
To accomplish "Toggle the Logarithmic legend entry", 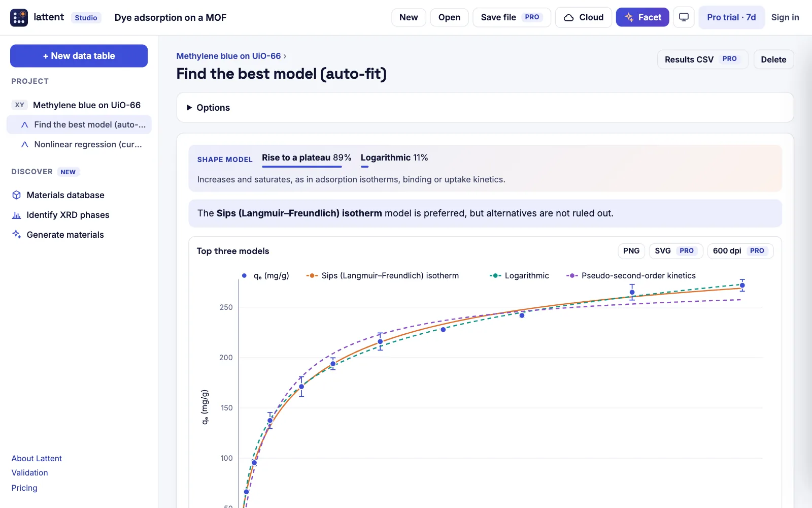I will click(x=519, y=275).
